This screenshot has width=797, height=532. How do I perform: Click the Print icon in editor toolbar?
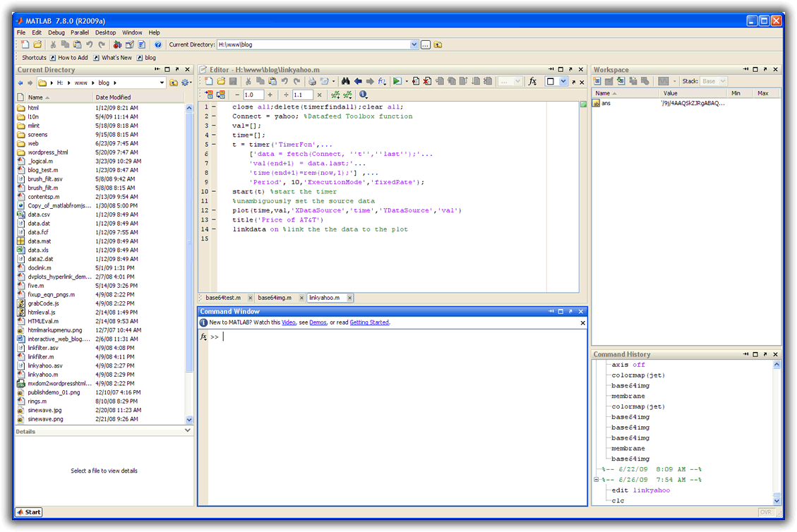[312, 81]
